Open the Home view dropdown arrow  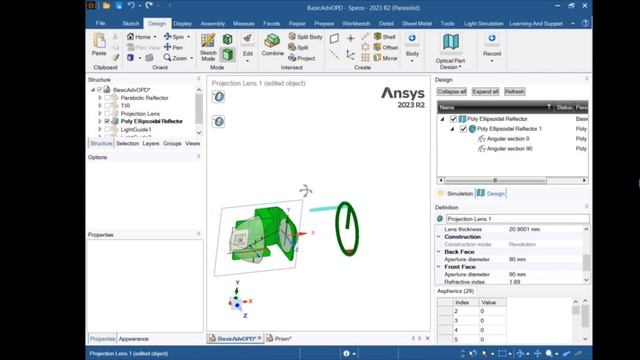155,37
